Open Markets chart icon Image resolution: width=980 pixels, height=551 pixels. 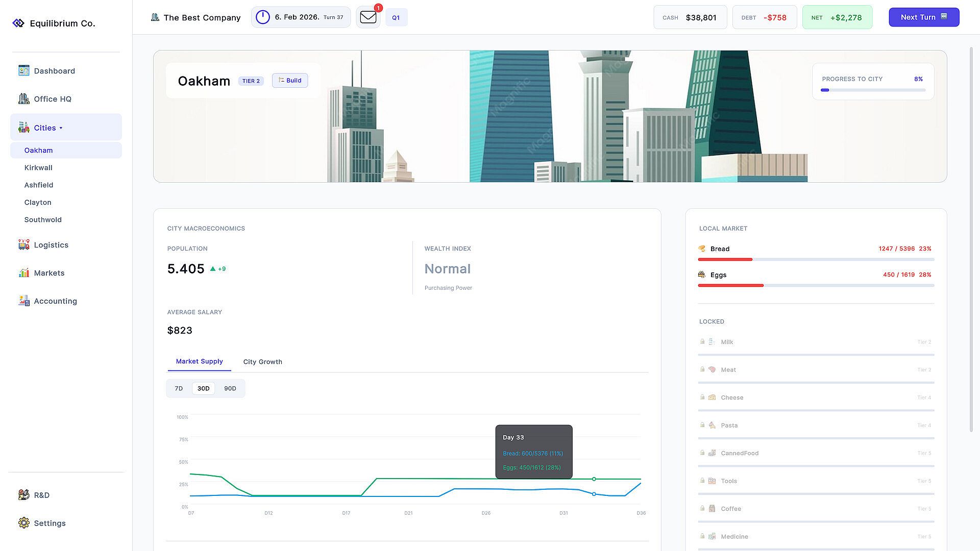coord(24,272)
